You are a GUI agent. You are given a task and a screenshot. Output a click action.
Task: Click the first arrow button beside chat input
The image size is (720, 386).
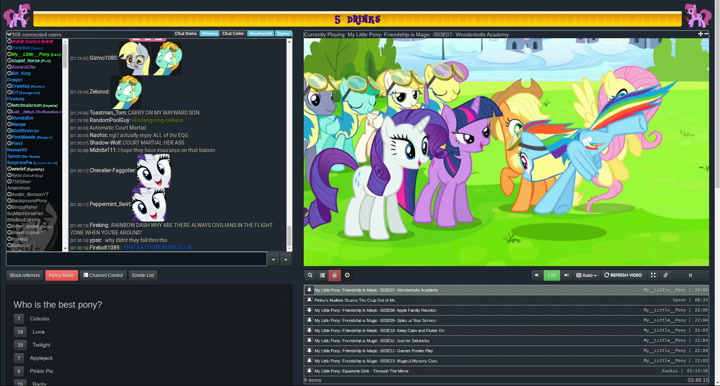coord(273,259)
